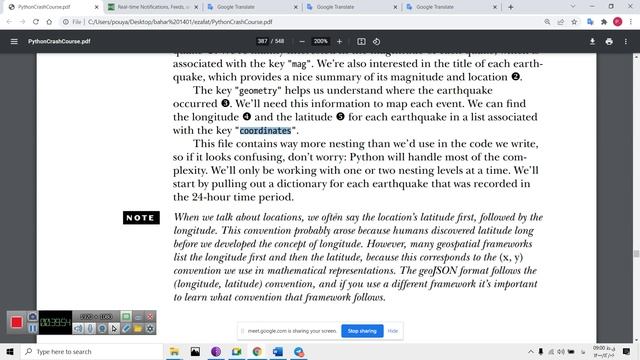Image resolution: width=640 pixels, height=360 pixels.
Task: Take a screenshot with recorder camera icon
Action: click(33, 317)
